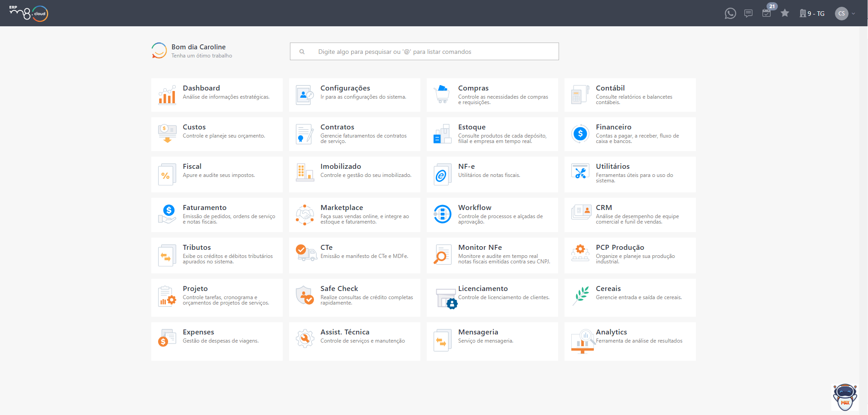Open the CRM contact card icon
This screenshot has height=415, width=868.
coord(581,212)
